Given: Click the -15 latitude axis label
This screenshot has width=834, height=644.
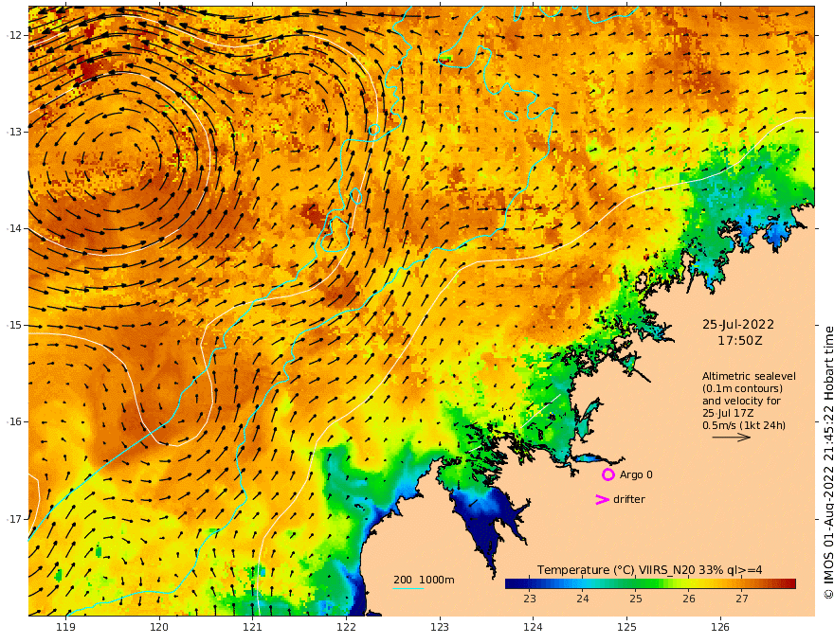Looking at the screenshot, I should click(14, 325).
